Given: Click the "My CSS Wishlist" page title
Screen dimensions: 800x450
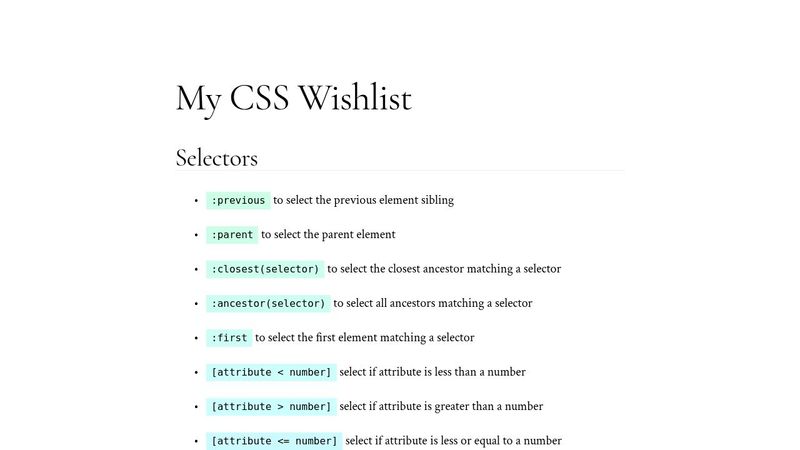Looking at the screenshot, I should coord(293,98).
